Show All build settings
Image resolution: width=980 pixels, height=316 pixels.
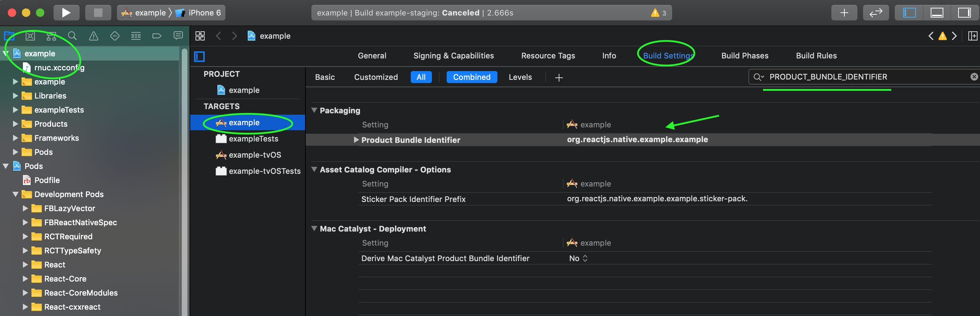[421, 77]
